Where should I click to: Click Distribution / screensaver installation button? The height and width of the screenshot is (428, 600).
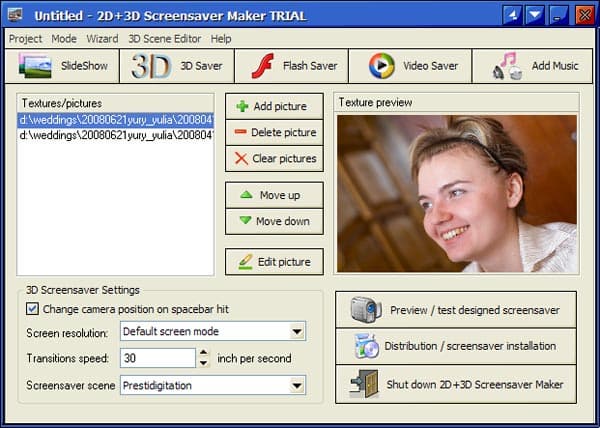click(456, 346)
